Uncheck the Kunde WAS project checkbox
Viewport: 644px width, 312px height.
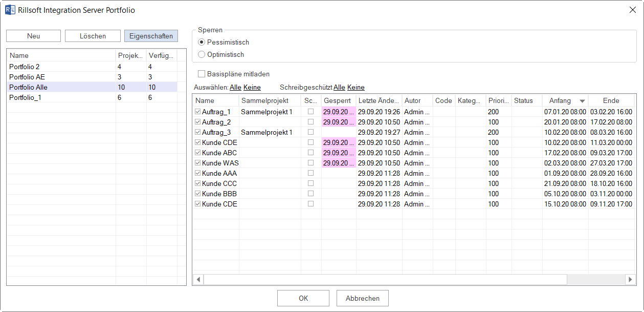[x=198, y=163]
